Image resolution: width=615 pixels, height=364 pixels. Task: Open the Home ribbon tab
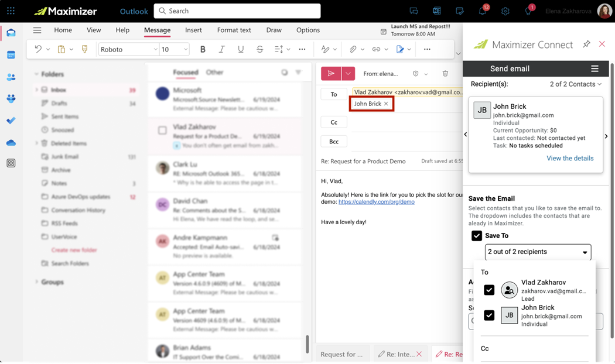tap(63, 30)
